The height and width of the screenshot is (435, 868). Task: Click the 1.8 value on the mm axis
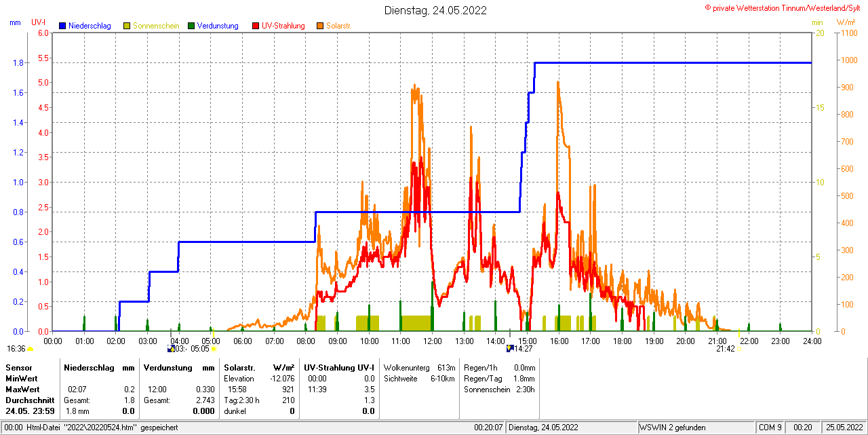click(18, 62)
